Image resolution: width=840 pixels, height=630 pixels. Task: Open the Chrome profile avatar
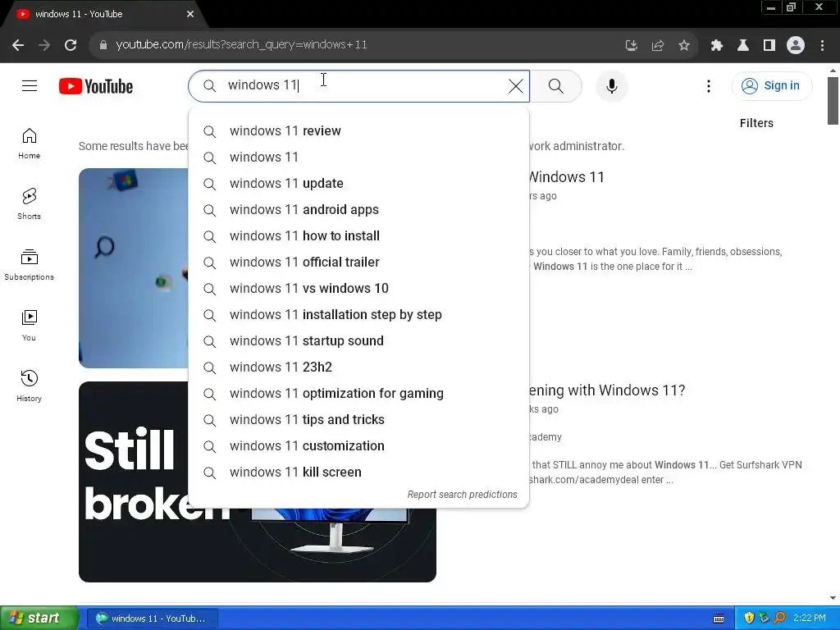pos(796,45)
